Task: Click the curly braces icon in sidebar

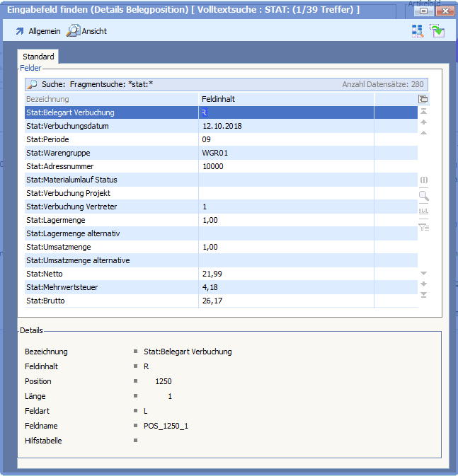Action: coord(423,180)
